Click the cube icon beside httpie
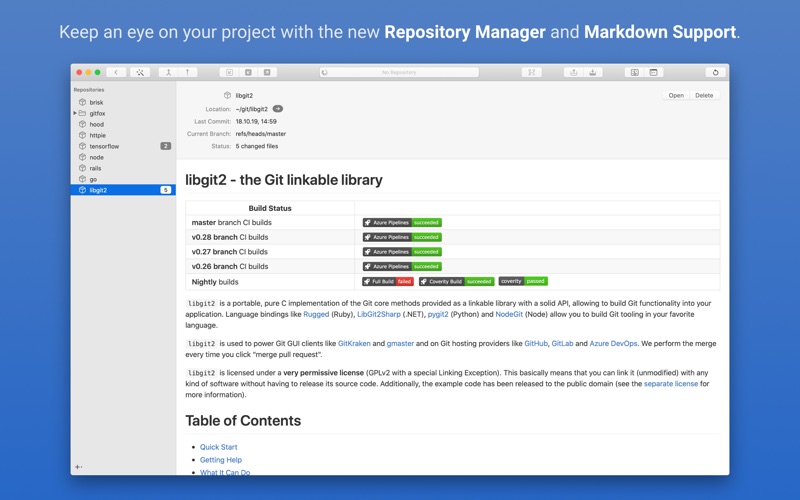Viewport: 800px width, 500px height. 82,135
